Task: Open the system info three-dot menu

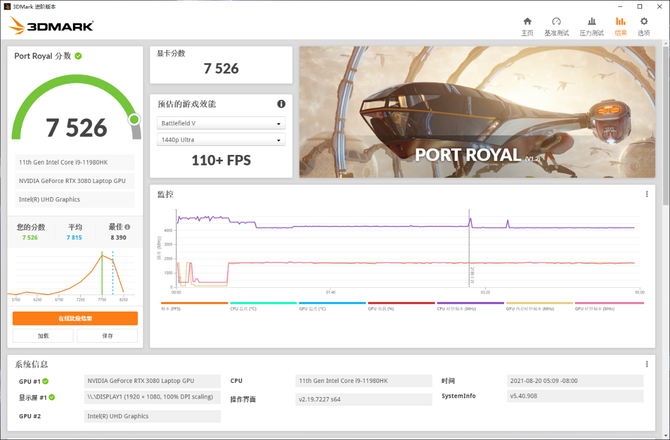Action: click(x=646, y=364)
